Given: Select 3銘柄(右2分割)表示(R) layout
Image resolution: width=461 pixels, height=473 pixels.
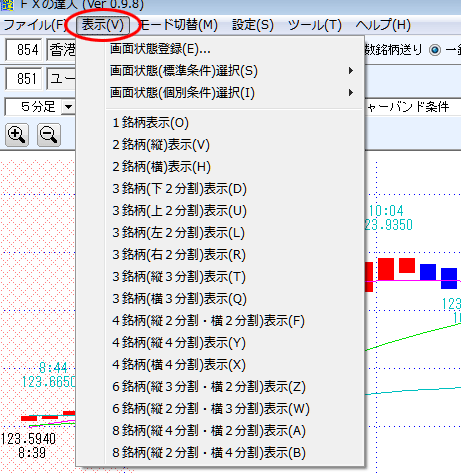Looking at the screenshot, I should (219, 255).
